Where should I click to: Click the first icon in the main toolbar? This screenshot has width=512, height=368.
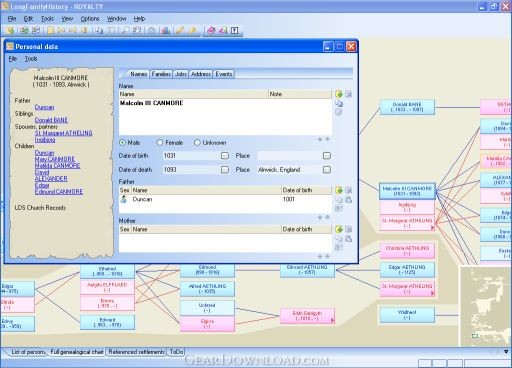[x=10, y=31]
